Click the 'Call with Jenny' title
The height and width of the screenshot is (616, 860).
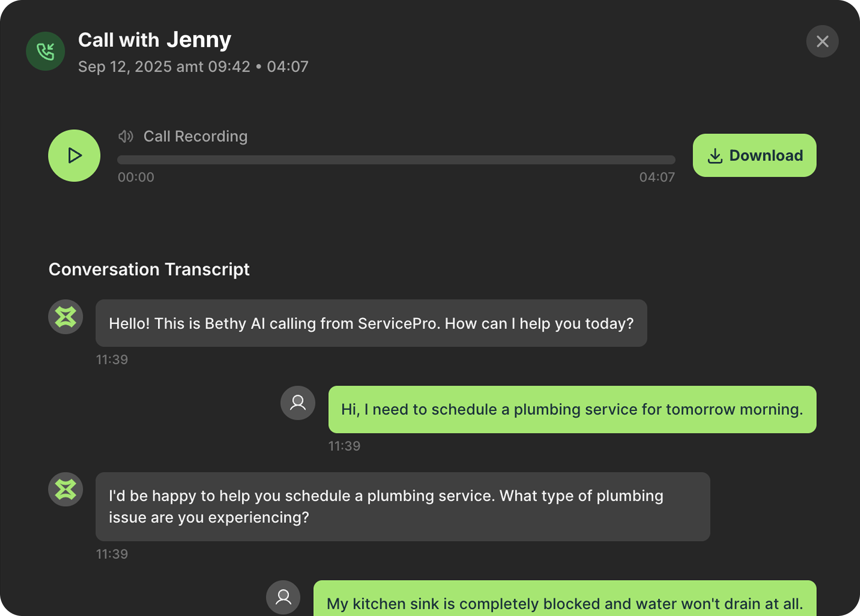click(x=154, y=40)
